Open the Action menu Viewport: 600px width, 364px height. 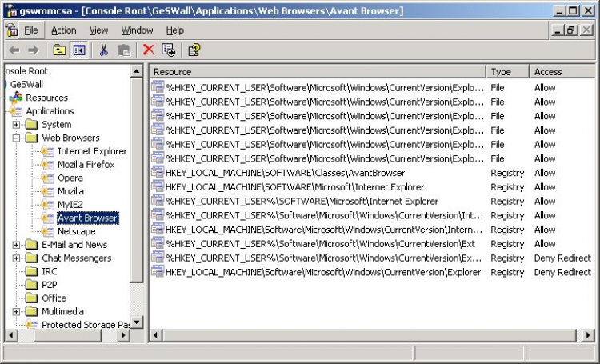[x=63, y=30]
